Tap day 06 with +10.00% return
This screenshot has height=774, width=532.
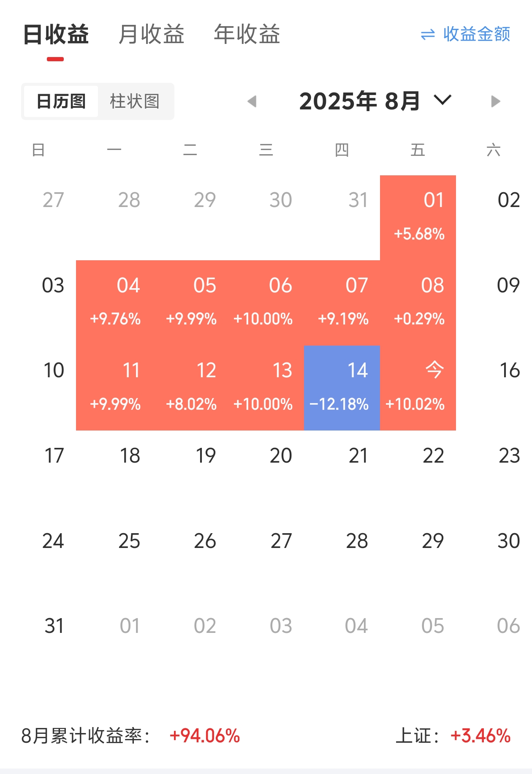pos(266,303)
